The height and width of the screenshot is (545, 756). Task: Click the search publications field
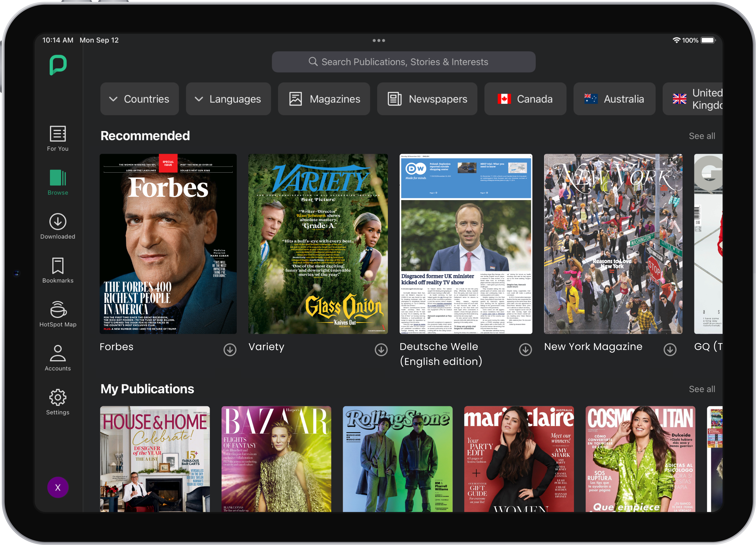click(404, 62)
